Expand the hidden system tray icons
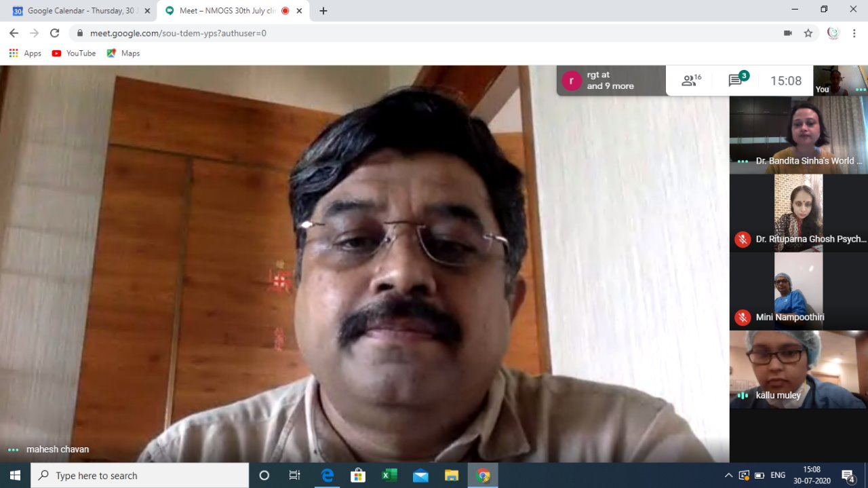868x488 pixels. click(x=728, y=475)
